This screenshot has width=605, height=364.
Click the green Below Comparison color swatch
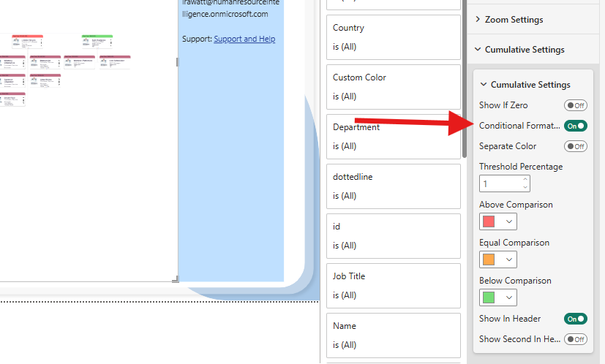pos(489,297)
